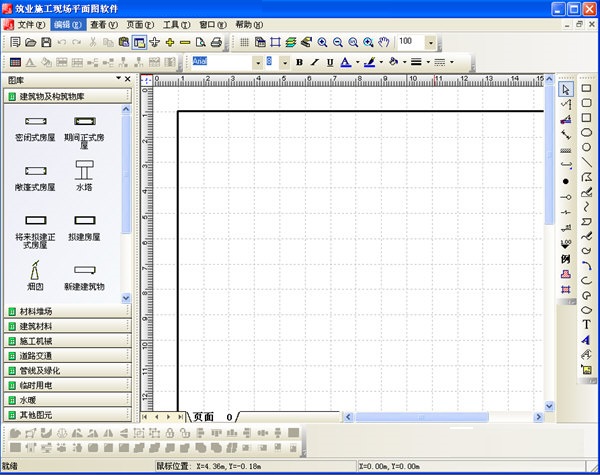Image resolution: width=600 pixels, height=475 pixels.
Task: Select the rounded rectangle tool
Action: coord(586,103)
